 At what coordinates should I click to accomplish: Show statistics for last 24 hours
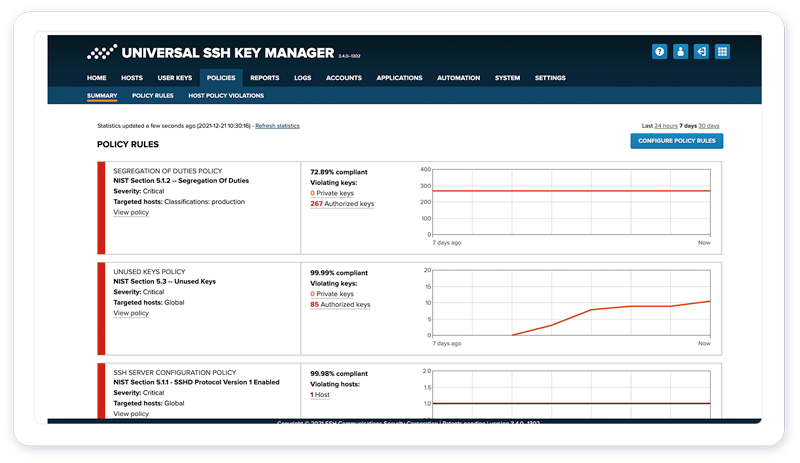click(666, 126)
